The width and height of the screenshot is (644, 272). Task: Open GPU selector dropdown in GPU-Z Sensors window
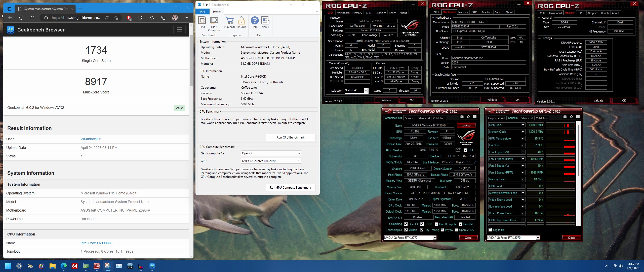(x=513, y=238)
